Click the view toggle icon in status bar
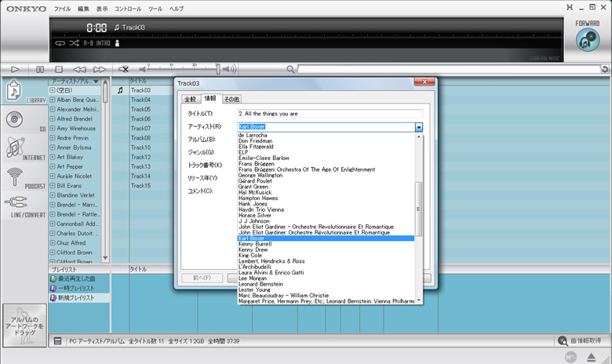Image resolution: width=612 pixels, height=364 pixels. click(x=58, y=341)
